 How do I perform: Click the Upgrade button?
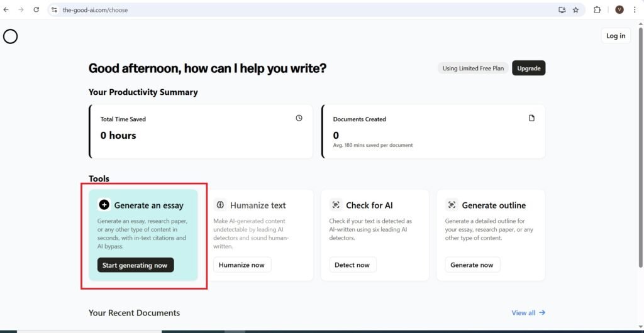(x=528, y=68)
